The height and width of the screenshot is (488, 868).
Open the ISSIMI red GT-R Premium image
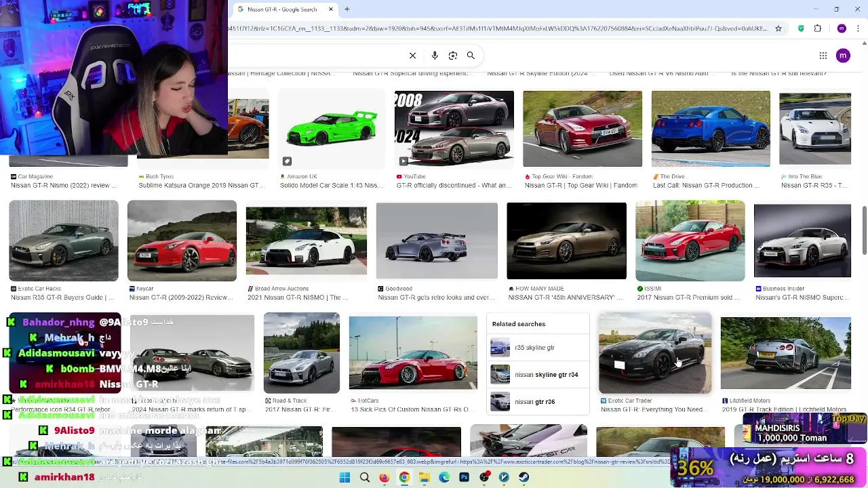(690, 241)
